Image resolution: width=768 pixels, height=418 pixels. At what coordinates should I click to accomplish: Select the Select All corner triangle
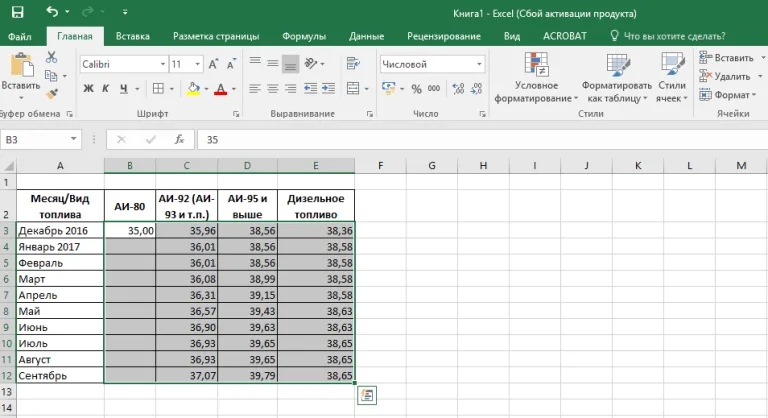click(9, 166)
